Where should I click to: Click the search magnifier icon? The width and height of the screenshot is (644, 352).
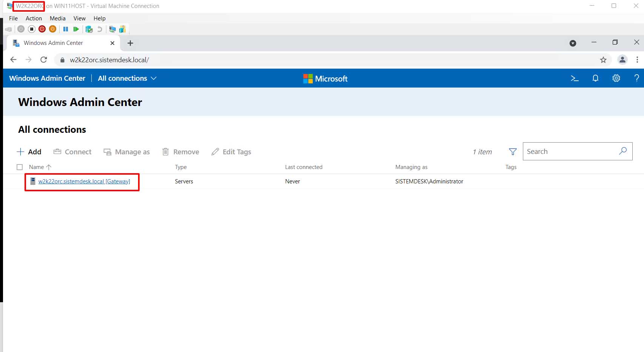(x=623, y=151)
